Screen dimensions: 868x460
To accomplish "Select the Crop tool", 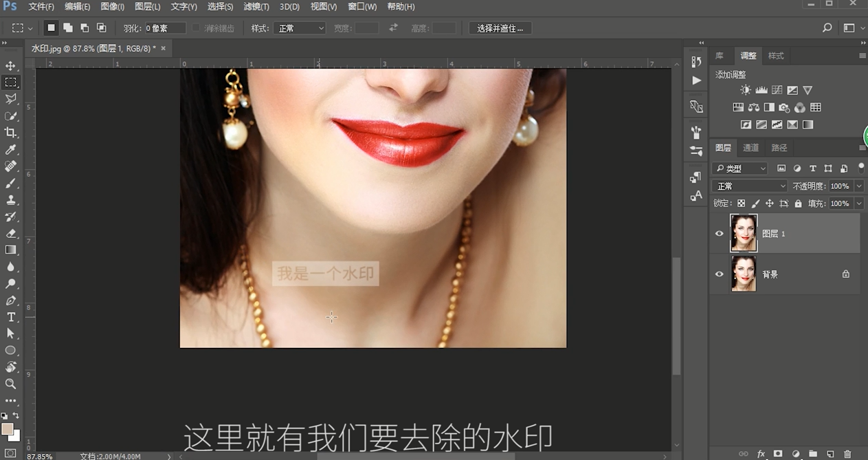I will (10, 133).
